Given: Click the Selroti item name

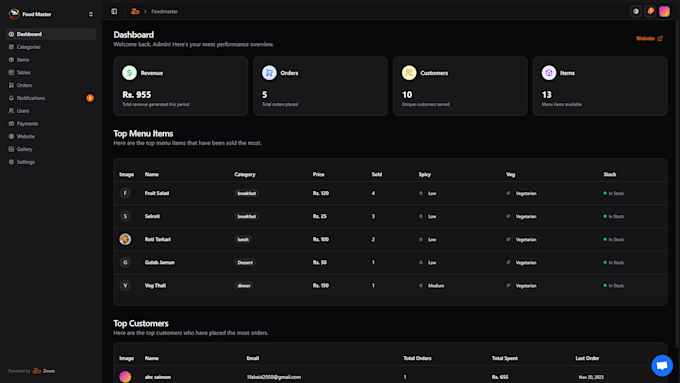Looking at the screenshot, I should coord(152,216).
